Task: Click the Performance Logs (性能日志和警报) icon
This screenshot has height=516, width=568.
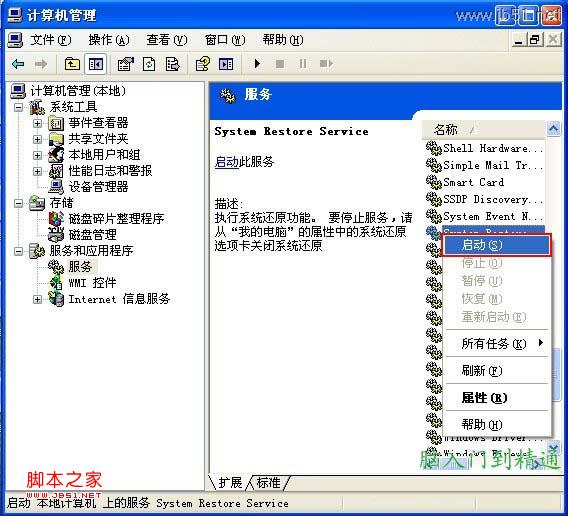Action: pyautogui.click(x=56, y=171)
